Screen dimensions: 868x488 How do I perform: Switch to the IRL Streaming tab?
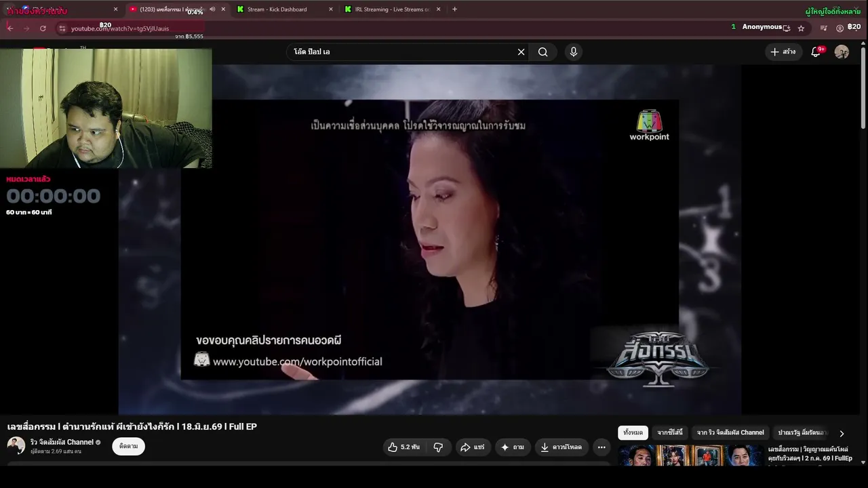[x=387, y=9]
